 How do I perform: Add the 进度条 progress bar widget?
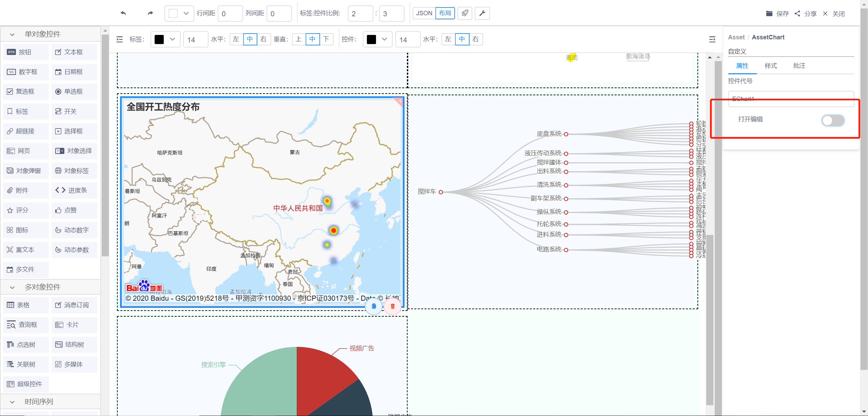coord(74,191)
